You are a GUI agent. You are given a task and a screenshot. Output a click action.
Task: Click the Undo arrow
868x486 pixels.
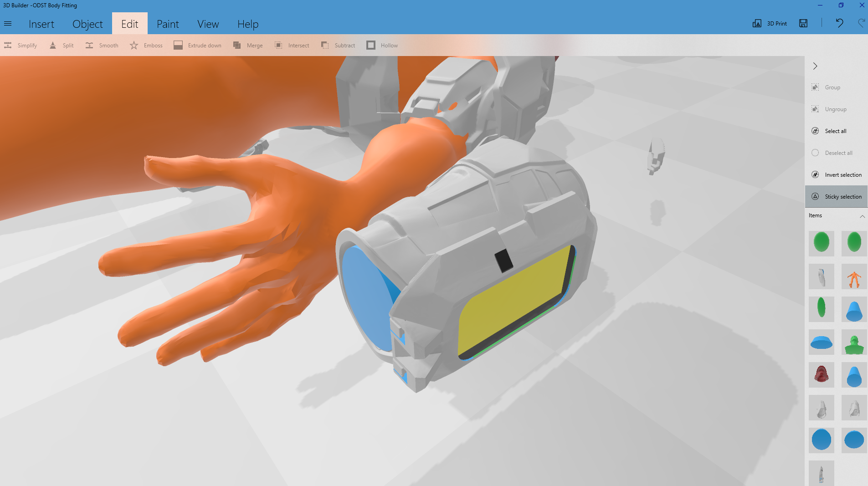tap(839, 23)
